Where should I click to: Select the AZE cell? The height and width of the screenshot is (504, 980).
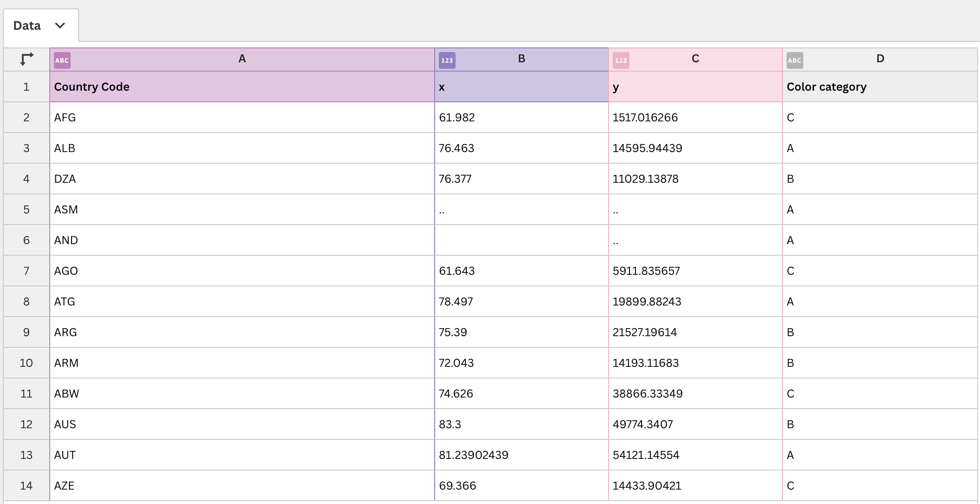[242, 486]
